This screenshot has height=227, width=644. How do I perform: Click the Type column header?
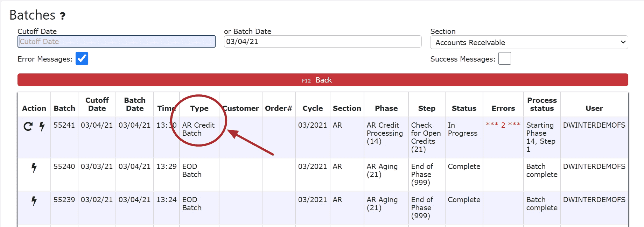coord(199,108)
